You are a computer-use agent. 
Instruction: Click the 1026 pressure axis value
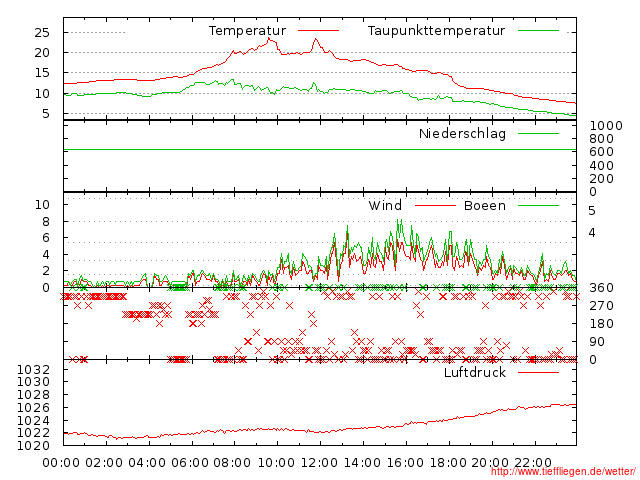point(33,407)
